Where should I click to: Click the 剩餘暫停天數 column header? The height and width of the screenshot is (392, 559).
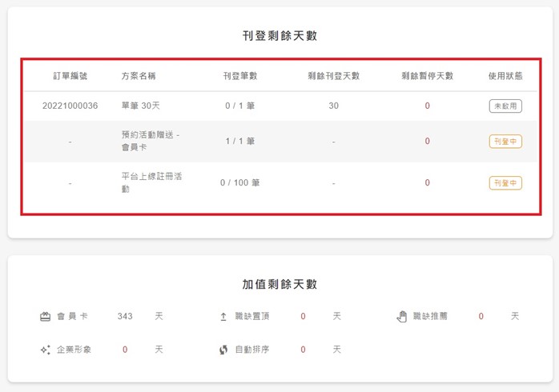point(427,76)
